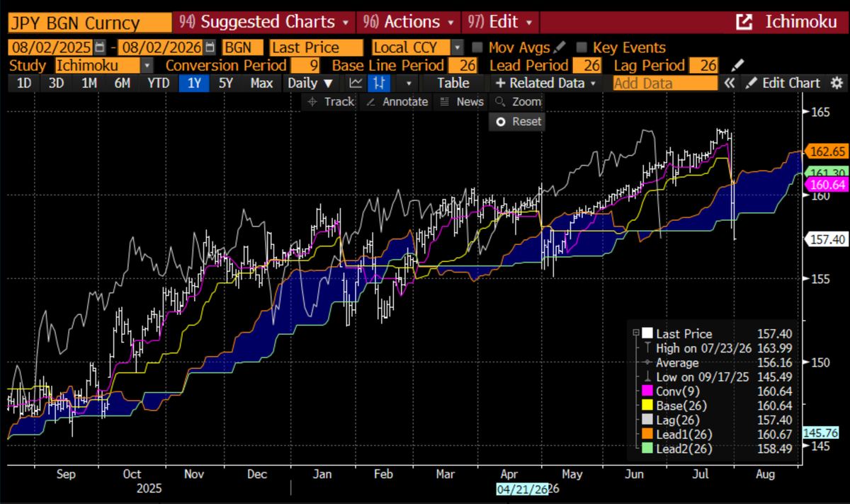The image size is (850, 504).
Task: Click the white Last Price color swatch
Action: pos(647,334)
